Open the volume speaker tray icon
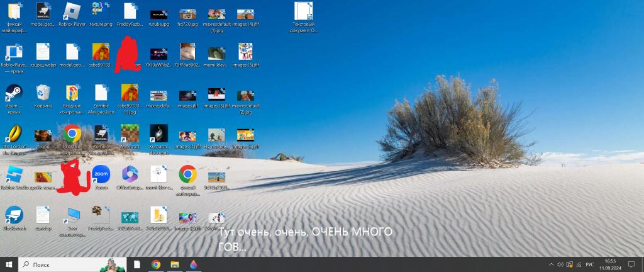Viewport: 644px width, 272px height. coord(560,264)
